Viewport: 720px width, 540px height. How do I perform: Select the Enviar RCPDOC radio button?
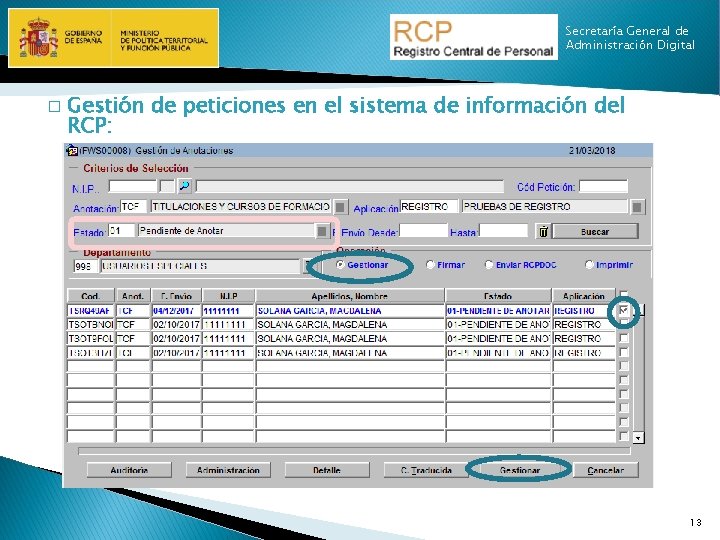(x=489, y=265)
